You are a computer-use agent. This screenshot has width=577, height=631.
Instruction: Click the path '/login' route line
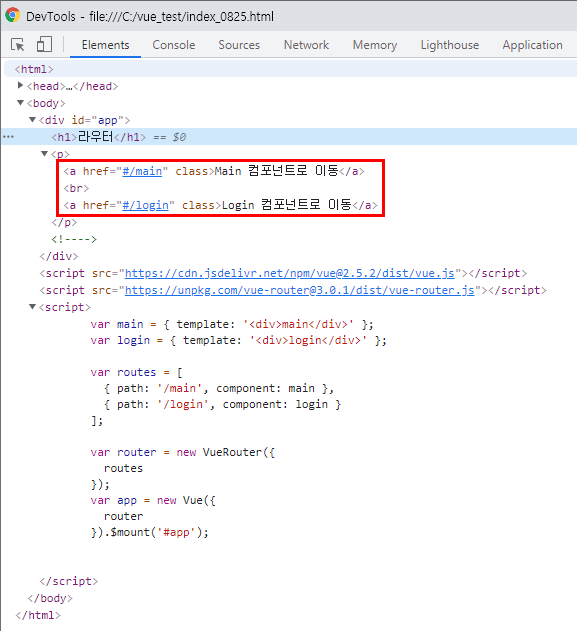pyautogui.click(x=223, y=404)
